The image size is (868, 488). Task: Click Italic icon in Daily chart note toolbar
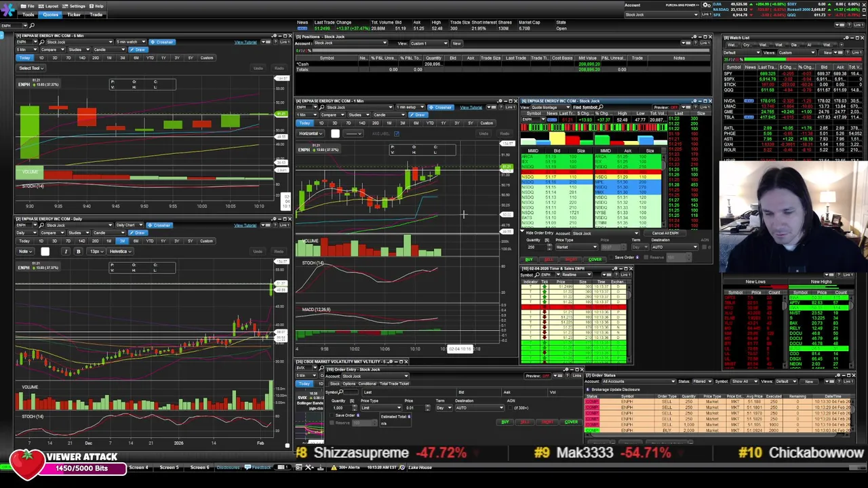[66, 251]
